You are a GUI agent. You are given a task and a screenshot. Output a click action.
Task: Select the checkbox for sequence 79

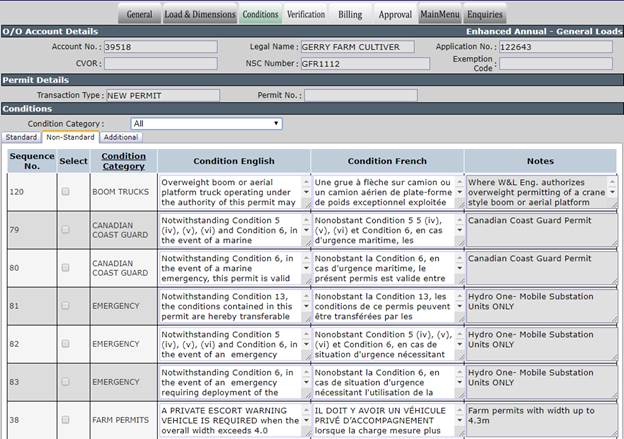click(x=66, y=230)
